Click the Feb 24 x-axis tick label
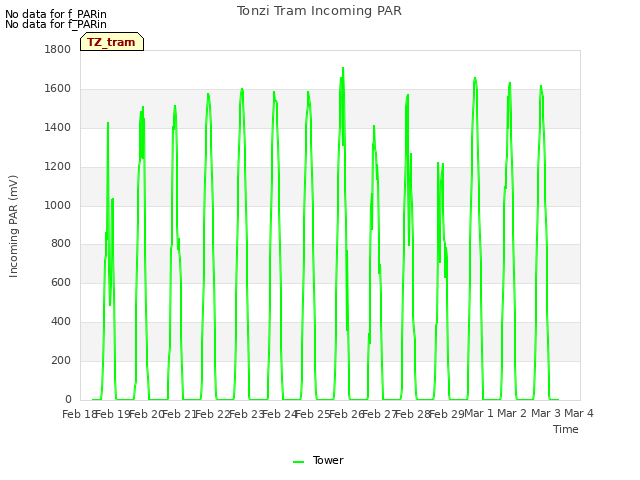Viewport: 640px width, 480px height. (x=278, y=414)
